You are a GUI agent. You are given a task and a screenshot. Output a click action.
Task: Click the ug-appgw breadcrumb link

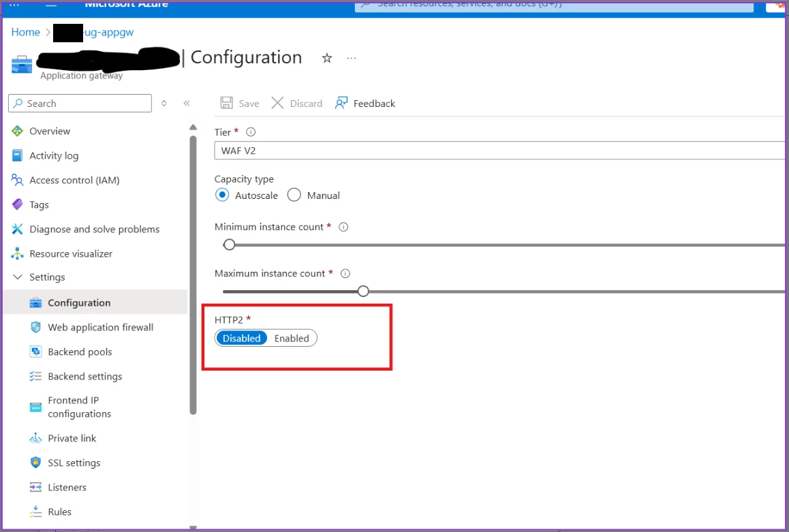point(109,32)
